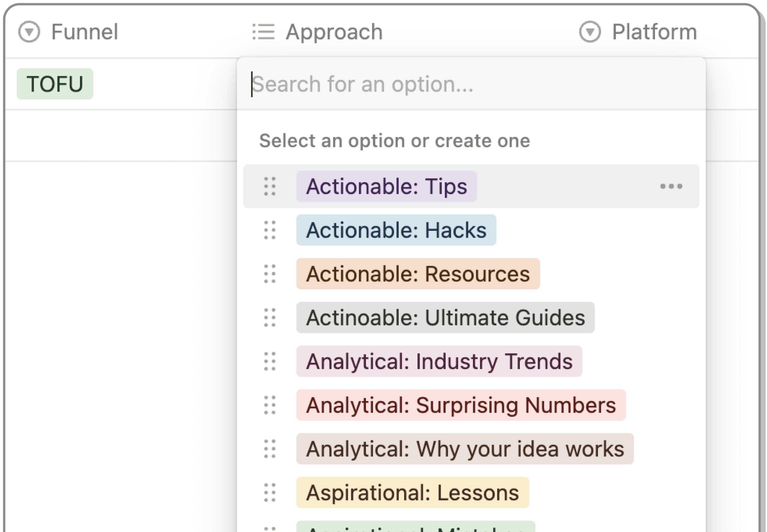Click the TOFU tag in Funnel column

(x=55, y=84)
